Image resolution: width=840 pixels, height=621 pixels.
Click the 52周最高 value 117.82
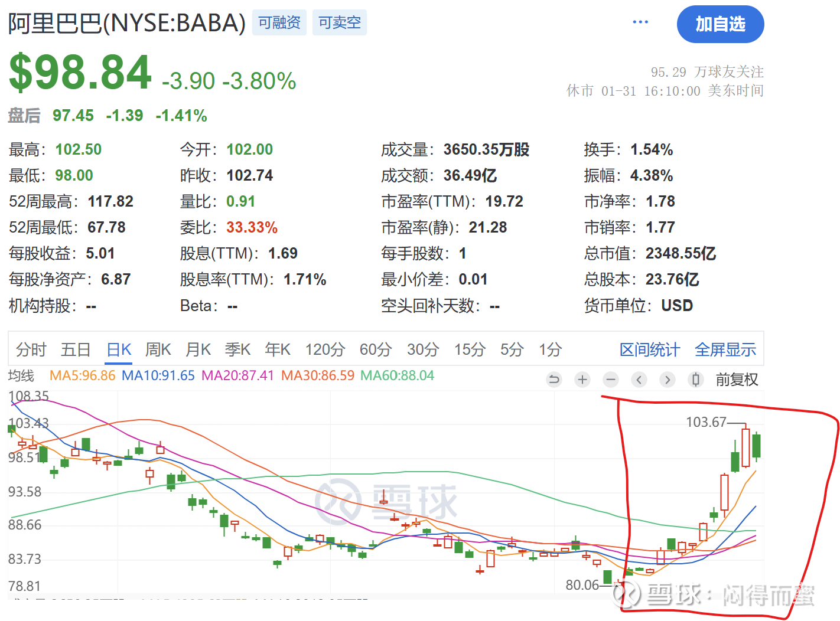110,201
